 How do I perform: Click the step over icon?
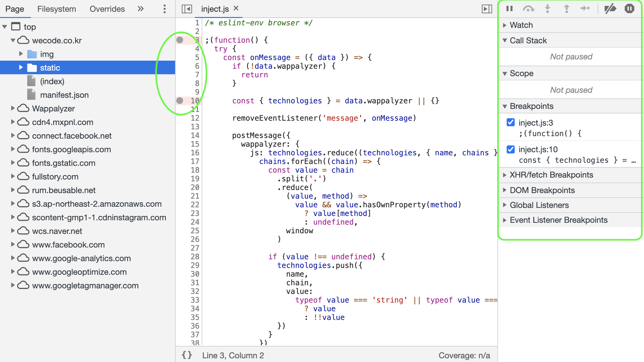tap(528, 9)
